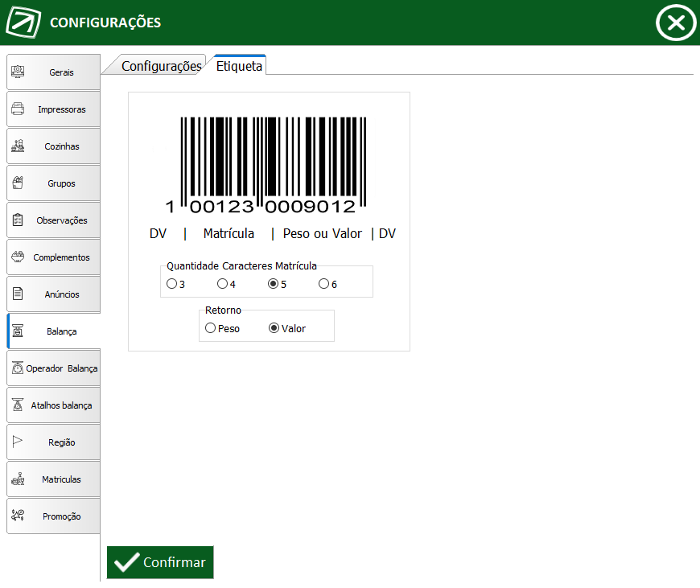Click the 'Retorno' group title
Viewport: 700px width, 588px height.
point(223,310)
